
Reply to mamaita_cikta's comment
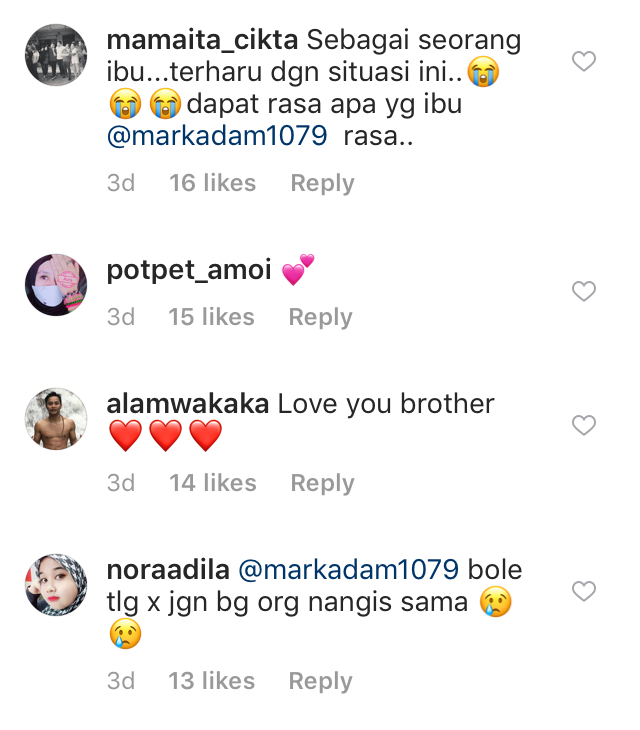click(322, 183)
